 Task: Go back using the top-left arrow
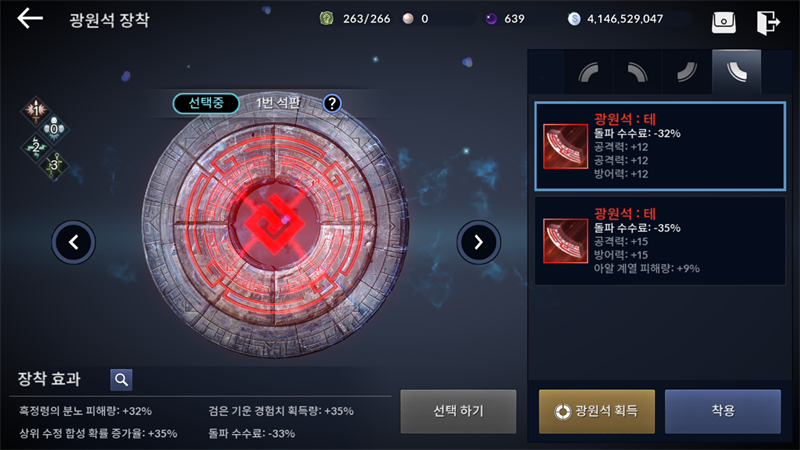30,19
